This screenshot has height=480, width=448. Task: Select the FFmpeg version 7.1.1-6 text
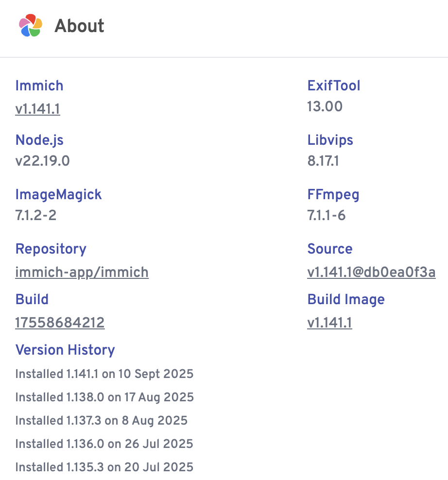tap(326, 215)
